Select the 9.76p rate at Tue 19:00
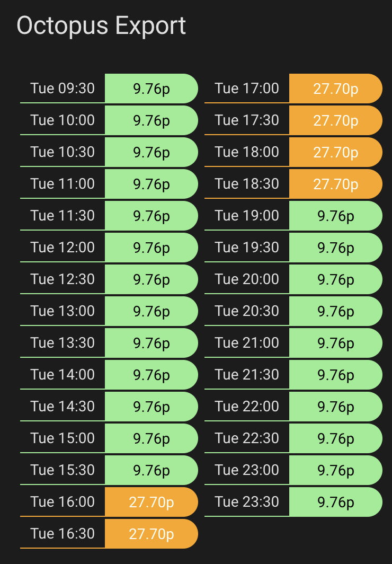Screen dimensions: 392x564 [335, 216]
